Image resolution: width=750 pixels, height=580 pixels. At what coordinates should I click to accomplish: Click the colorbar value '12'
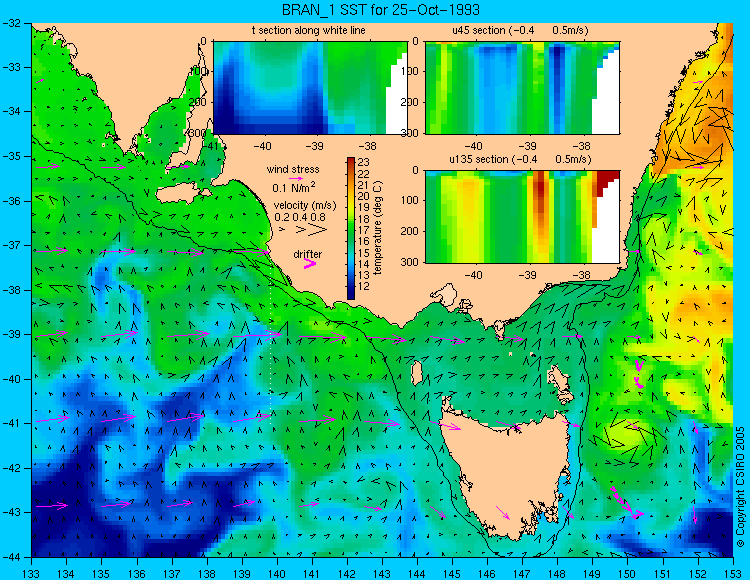(x=363, y=286)
